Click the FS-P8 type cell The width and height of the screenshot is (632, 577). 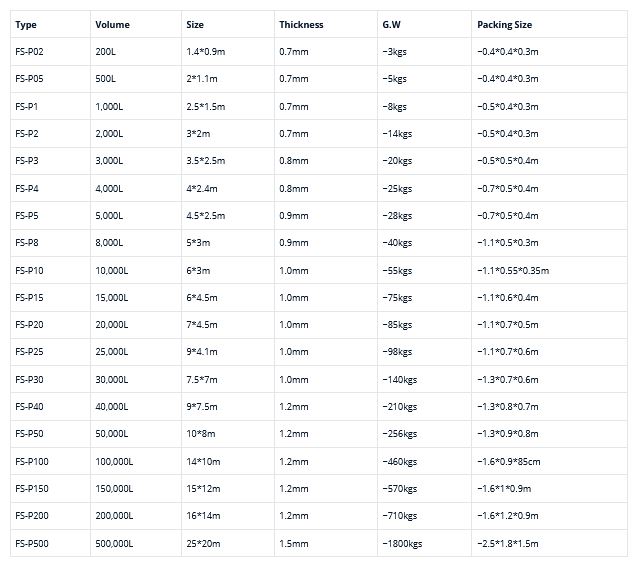(x=27, y=242)
